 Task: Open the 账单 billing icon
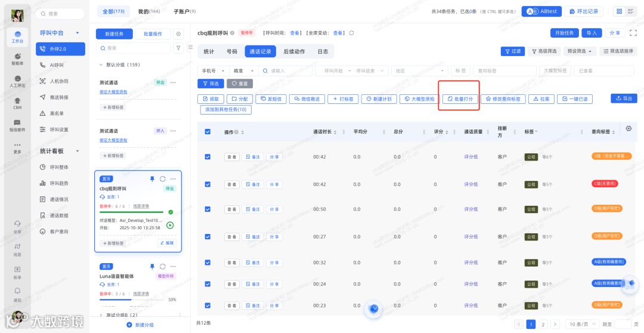(x=17, y=272)
